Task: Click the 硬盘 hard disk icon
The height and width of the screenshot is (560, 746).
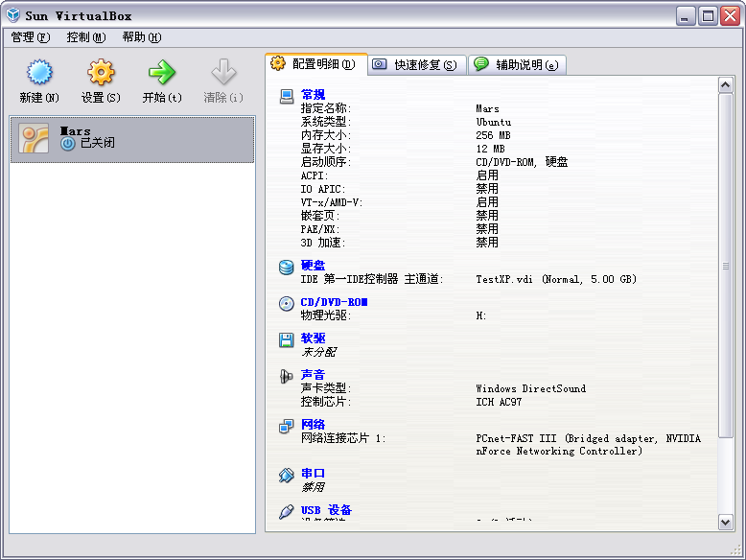Action: click(x=286, y=267)
